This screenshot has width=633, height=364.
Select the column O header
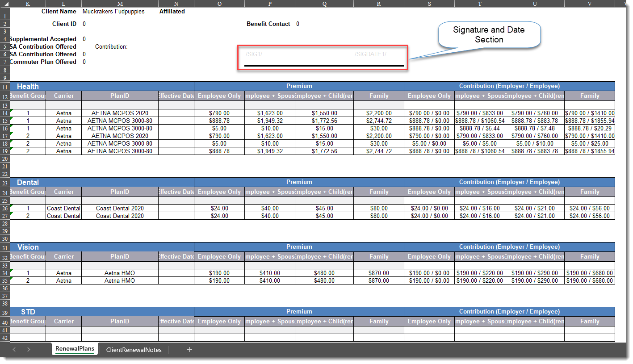tap(219, 4)
